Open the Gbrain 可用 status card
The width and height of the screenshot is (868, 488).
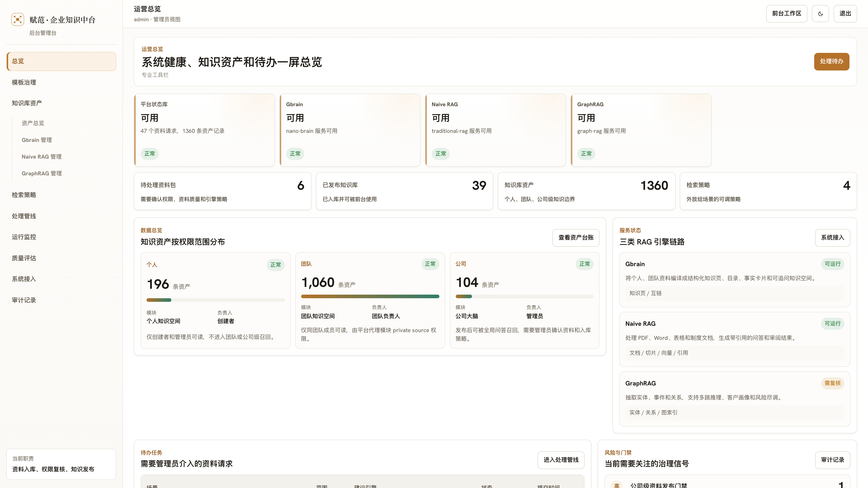coord(350,130)
